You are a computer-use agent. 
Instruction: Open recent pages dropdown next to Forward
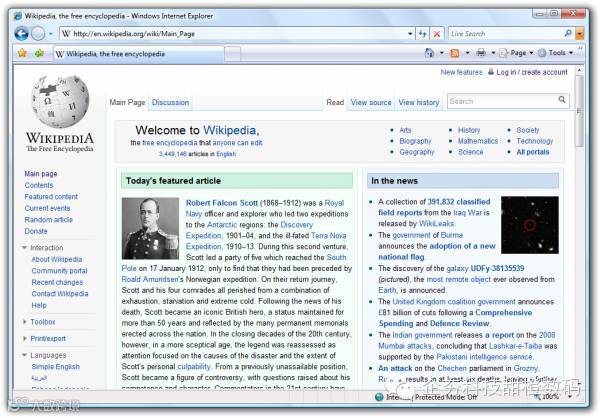[x=51, y=34]
